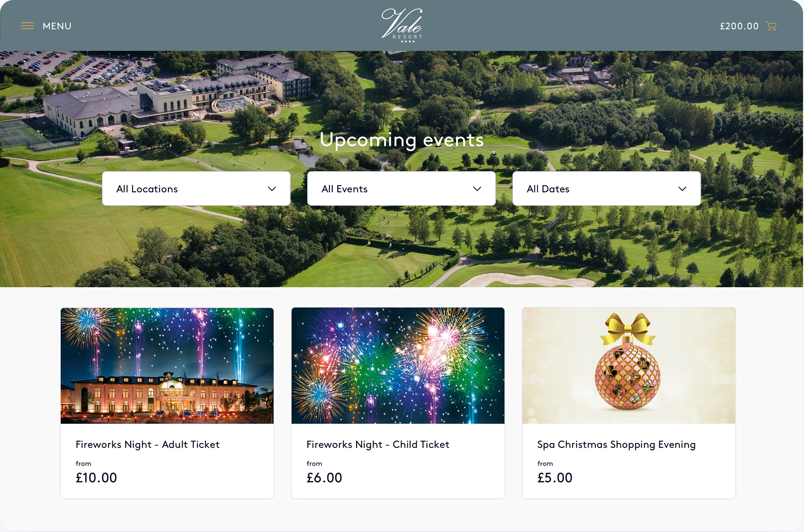
Task: Click the MENU label
Action: click(57, 26)
